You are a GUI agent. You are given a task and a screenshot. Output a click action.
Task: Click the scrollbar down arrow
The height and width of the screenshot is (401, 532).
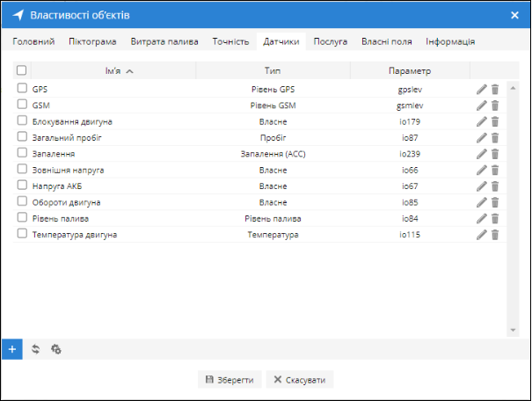coord(513,330)
